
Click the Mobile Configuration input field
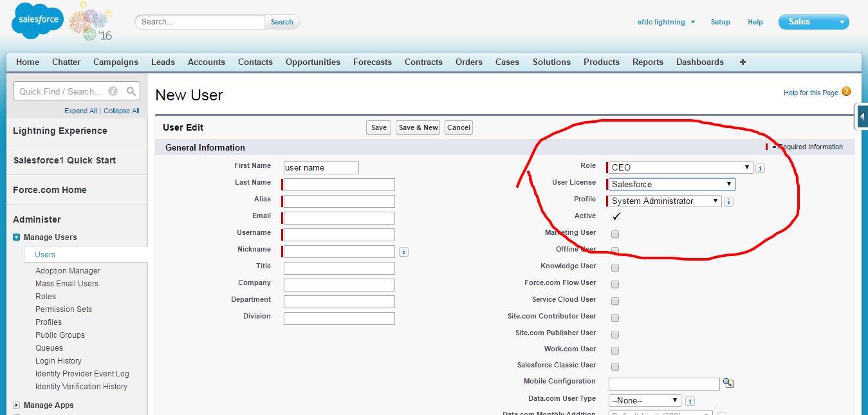pyautogui.click(x=664, y=384)
